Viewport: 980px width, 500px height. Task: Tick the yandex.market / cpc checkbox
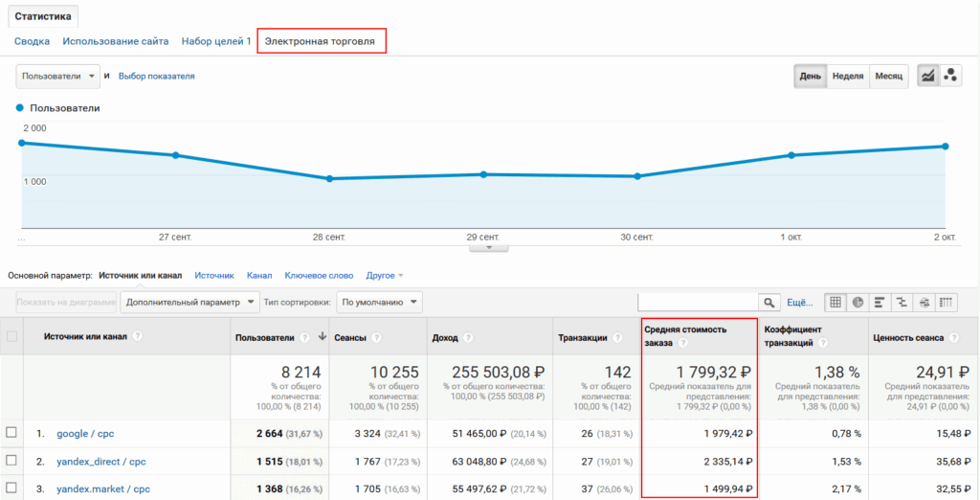11,488
